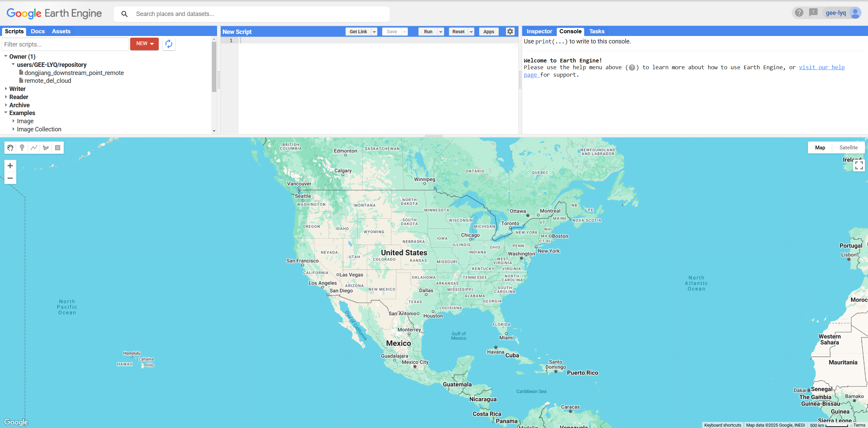This screenshot has height=428, width=868.
Task: Open the script settings gear icon
Action: 510,32
